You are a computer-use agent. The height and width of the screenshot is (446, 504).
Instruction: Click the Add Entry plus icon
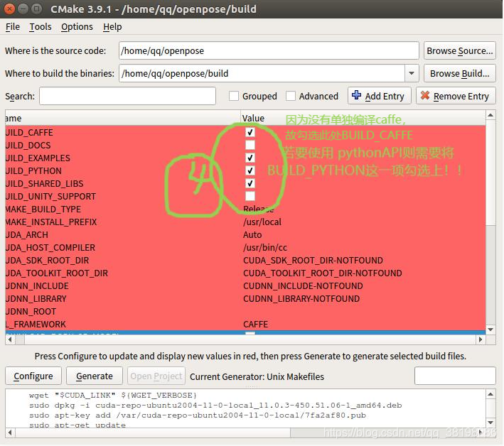click(356, 95)
